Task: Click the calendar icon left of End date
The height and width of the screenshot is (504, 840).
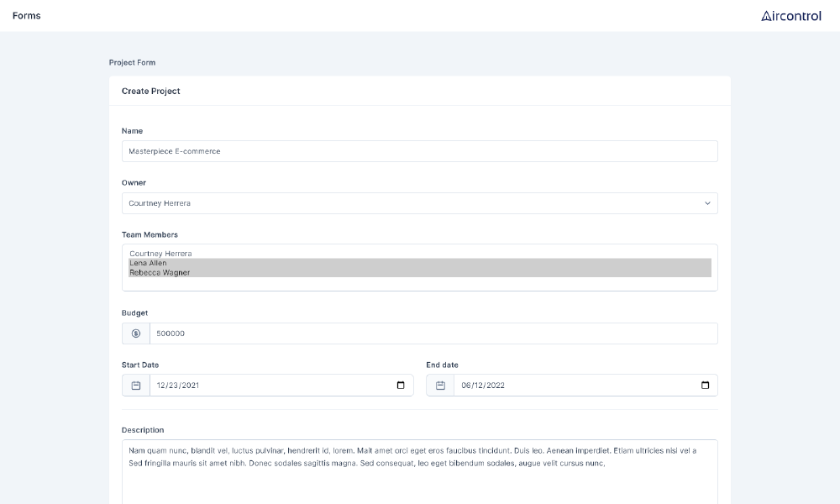Action: [440, 386]
